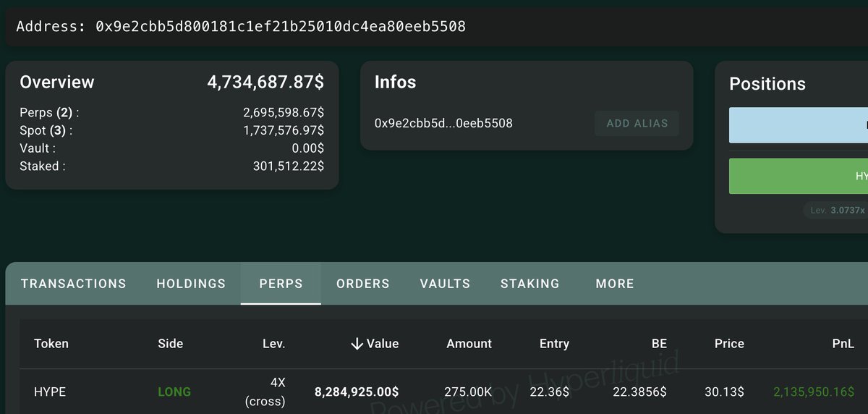Sort by the Amount column header
The image size is (868, 414).
pyautogui.click(x=469, y=344)
